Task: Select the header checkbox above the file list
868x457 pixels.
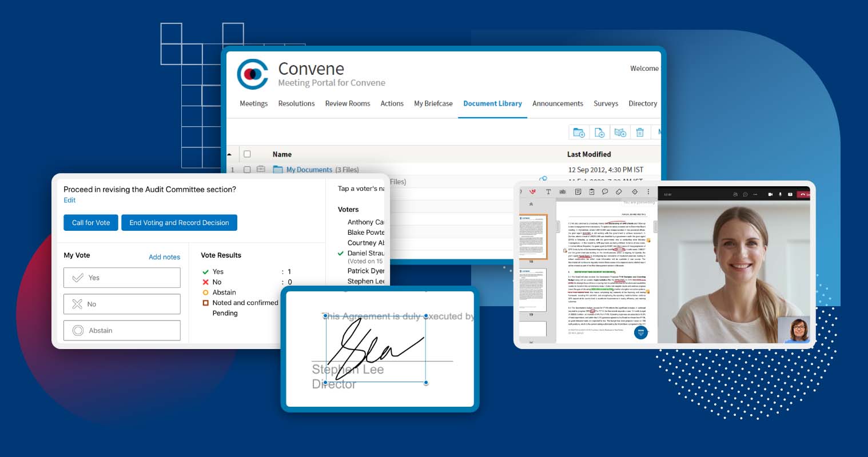Action: point(248,154)
